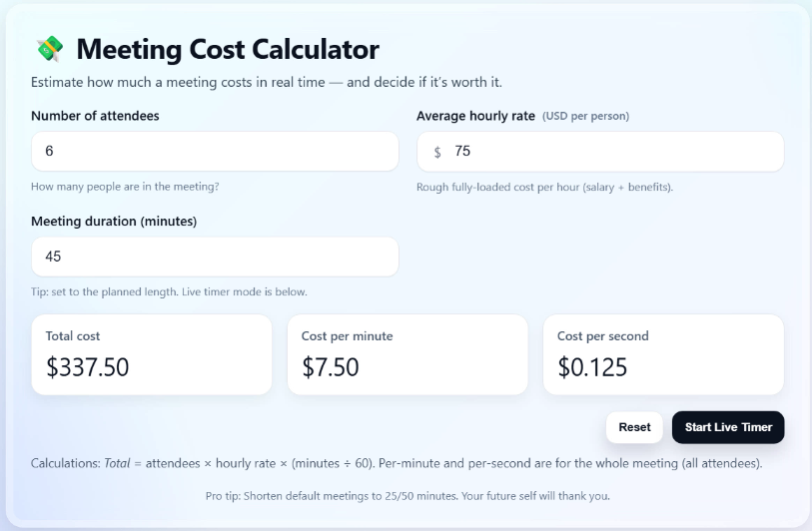Click the Meeting Cost Calculator heading

[228, 49]
